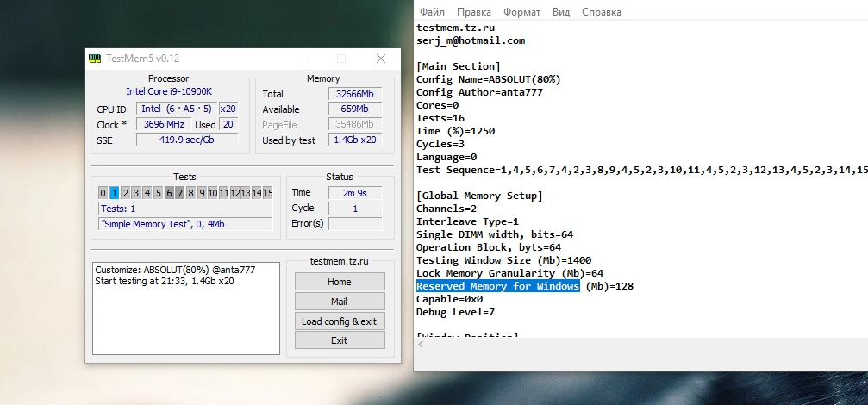Click the Available memory value 659Mb
The image size is (868, 405).
pos(355,109)
